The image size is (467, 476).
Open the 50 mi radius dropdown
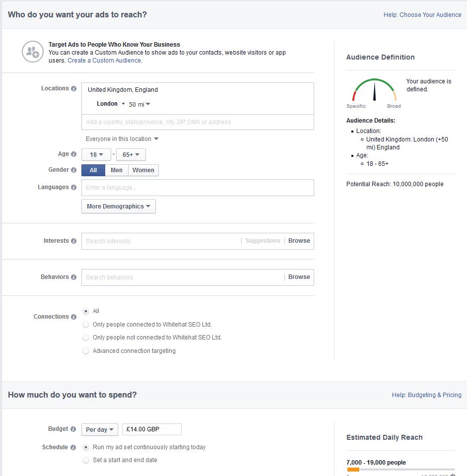click(x=139, y=104)
